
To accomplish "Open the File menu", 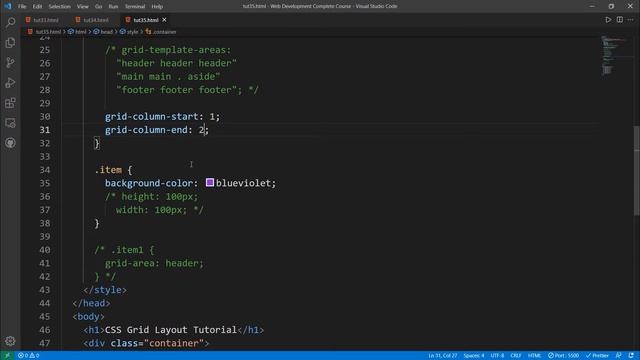I will [22, 7].
